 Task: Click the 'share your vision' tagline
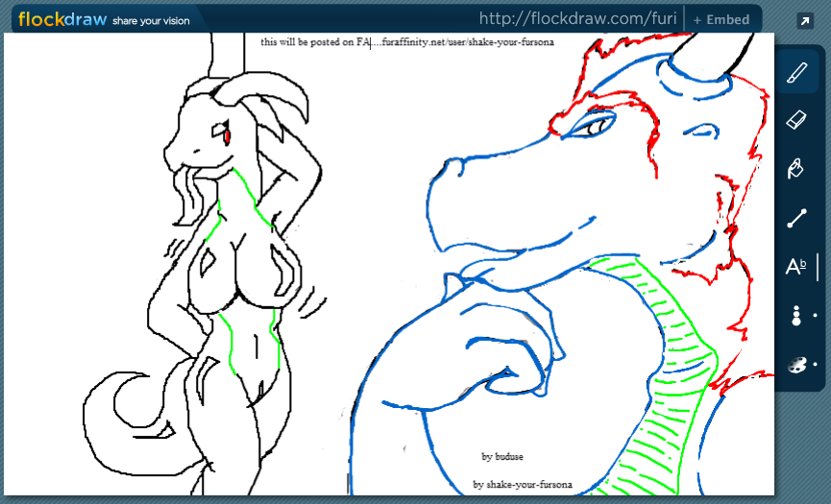(x=151, y=21)
